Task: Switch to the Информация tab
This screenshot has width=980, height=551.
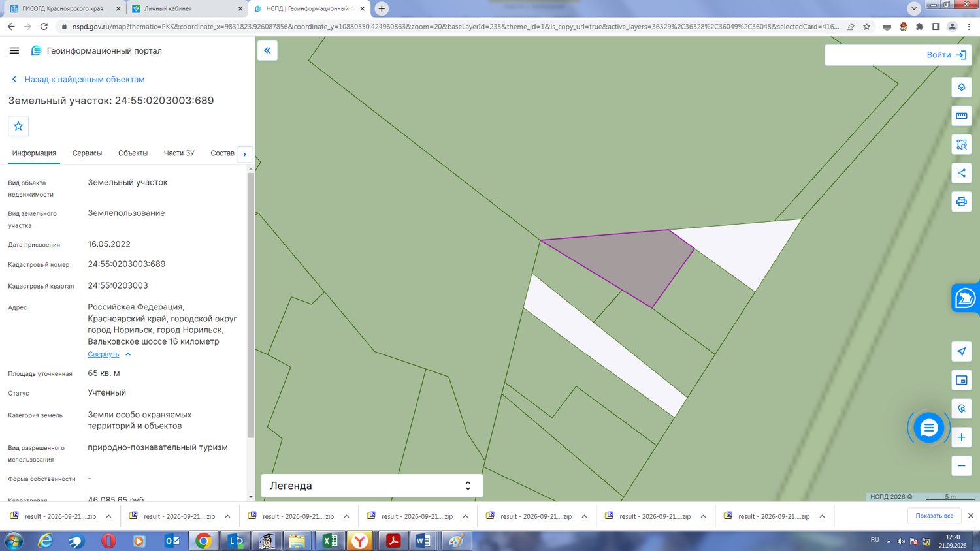Action: (34, 153)
